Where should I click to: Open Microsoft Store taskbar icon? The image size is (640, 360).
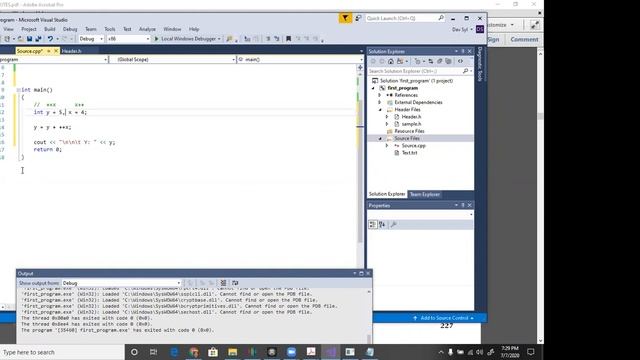tap(213, 352)
